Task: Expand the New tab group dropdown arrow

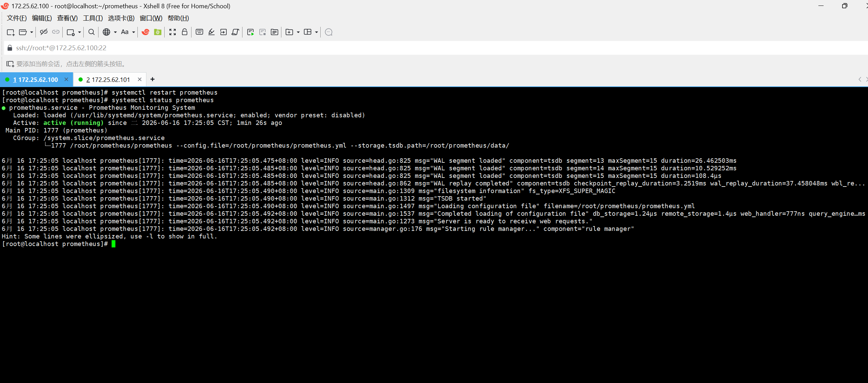Action: point(298,32)
